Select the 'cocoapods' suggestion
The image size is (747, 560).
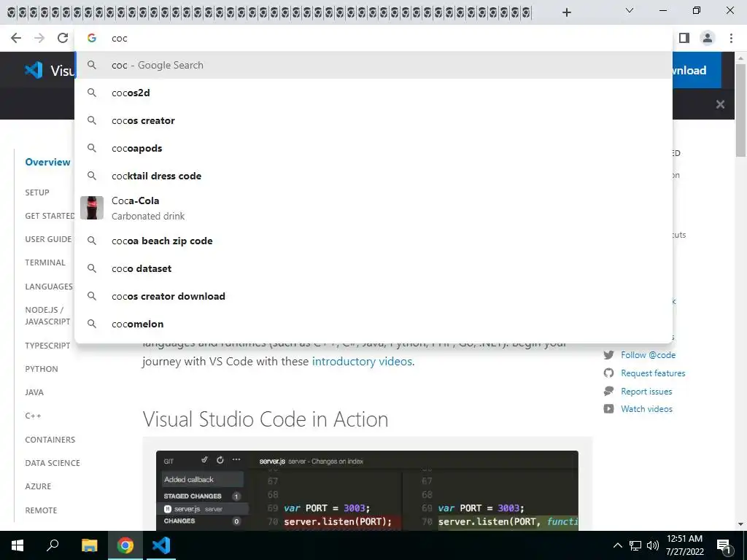tap(373, 148)
